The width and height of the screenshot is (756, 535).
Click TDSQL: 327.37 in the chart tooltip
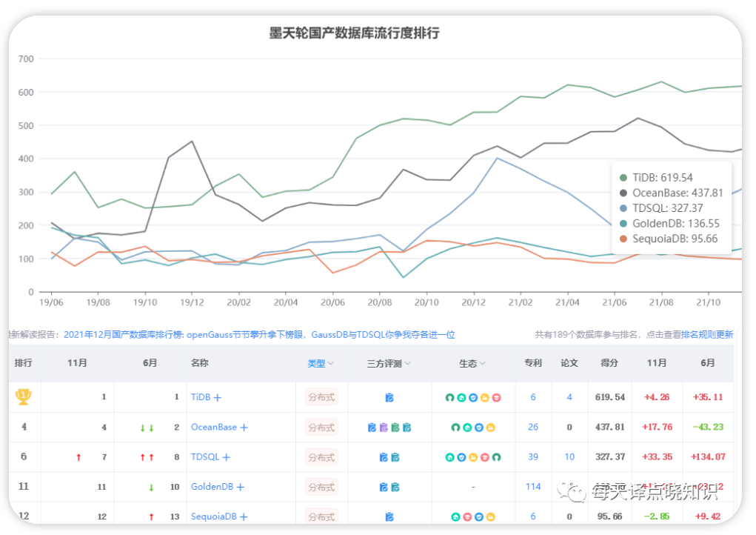pyautogui.click(x=668, y=208)
